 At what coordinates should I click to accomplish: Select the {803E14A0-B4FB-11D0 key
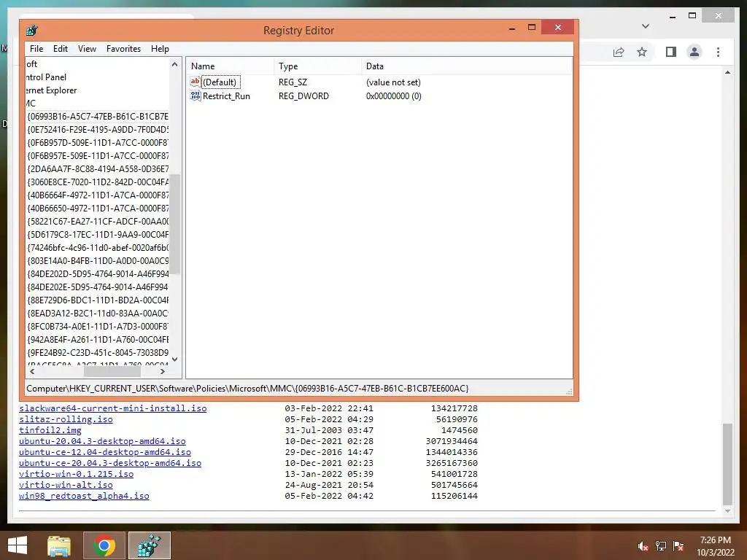[x=98, y=260]
